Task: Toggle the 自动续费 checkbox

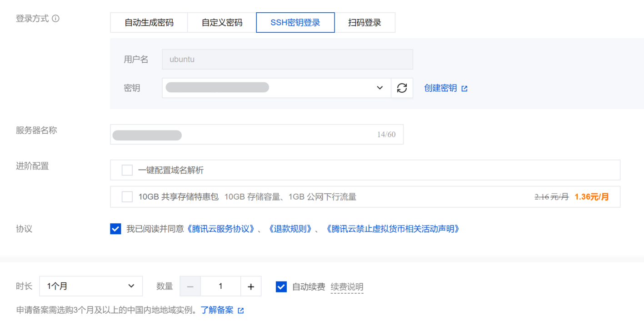Action: pyautogui.click(x=281, y=286)
